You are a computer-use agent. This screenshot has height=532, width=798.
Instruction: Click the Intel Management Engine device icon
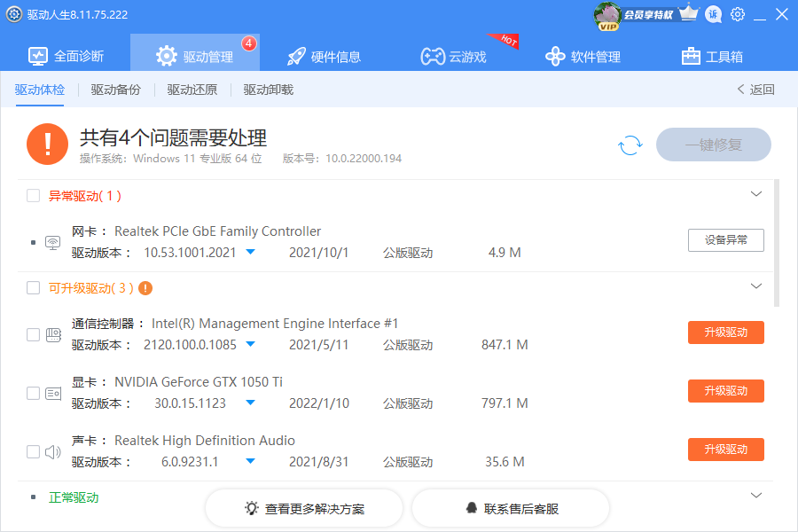(53, 334)
